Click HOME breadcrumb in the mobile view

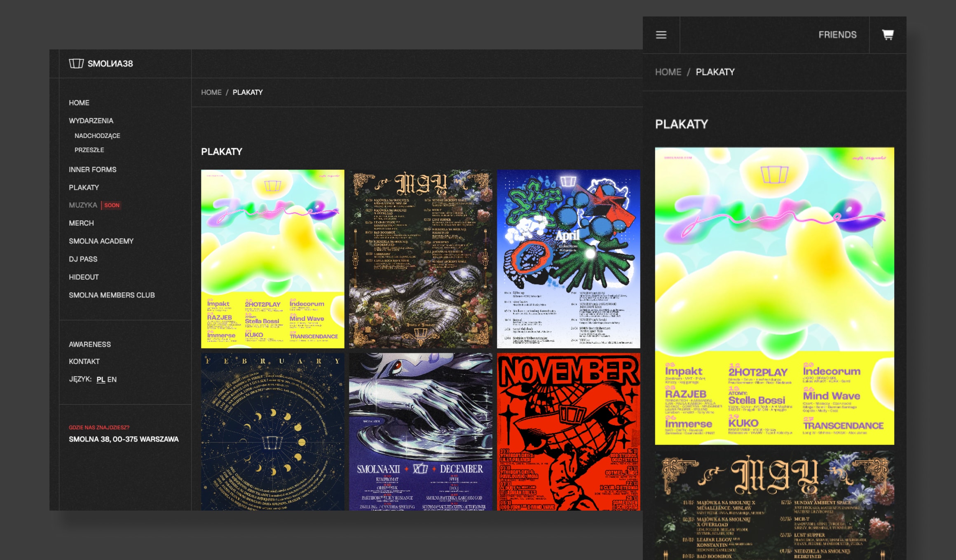point(668,72)
